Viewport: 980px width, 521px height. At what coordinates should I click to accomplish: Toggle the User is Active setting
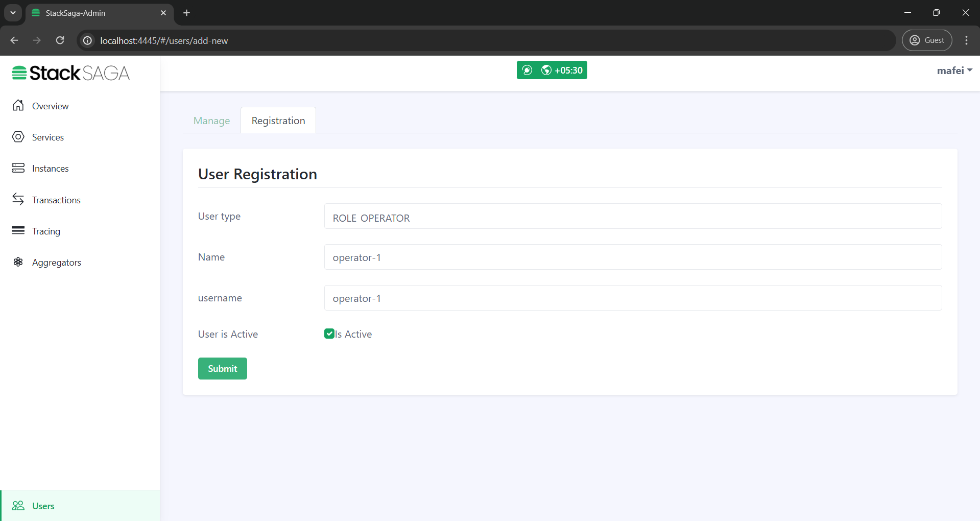pyautogui.click(x=330, y=334)
